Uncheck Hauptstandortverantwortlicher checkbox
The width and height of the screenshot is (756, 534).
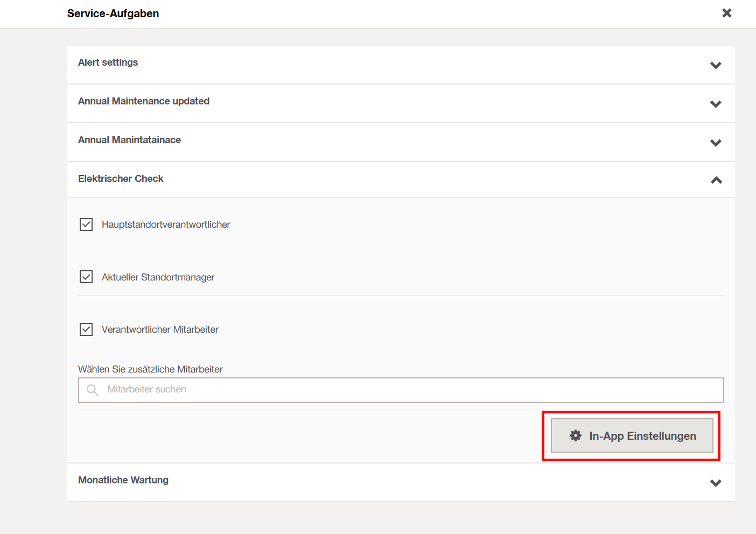[x=86, y=224]
